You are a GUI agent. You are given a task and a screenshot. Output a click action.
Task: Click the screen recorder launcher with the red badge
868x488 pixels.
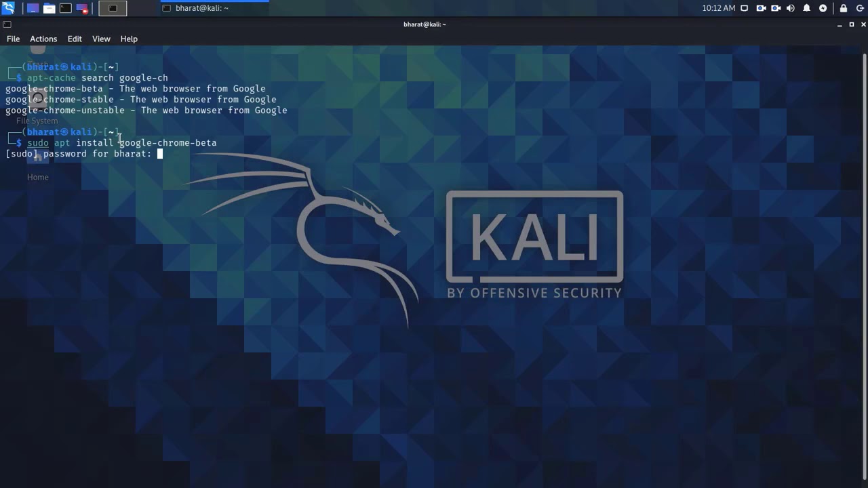pos(82,8)
